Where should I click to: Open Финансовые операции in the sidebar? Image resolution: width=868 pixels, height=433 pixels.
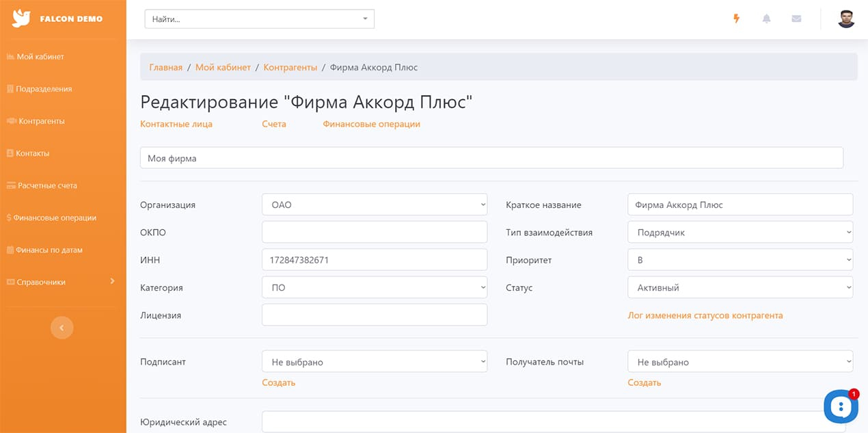click(x=55, y=218)
